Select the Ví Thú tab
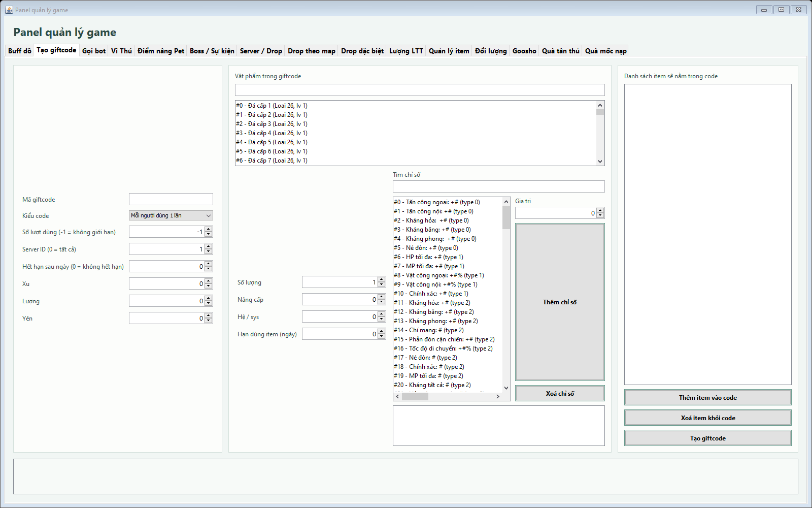This screenshot has height=508, width=812. coord(121,51)
